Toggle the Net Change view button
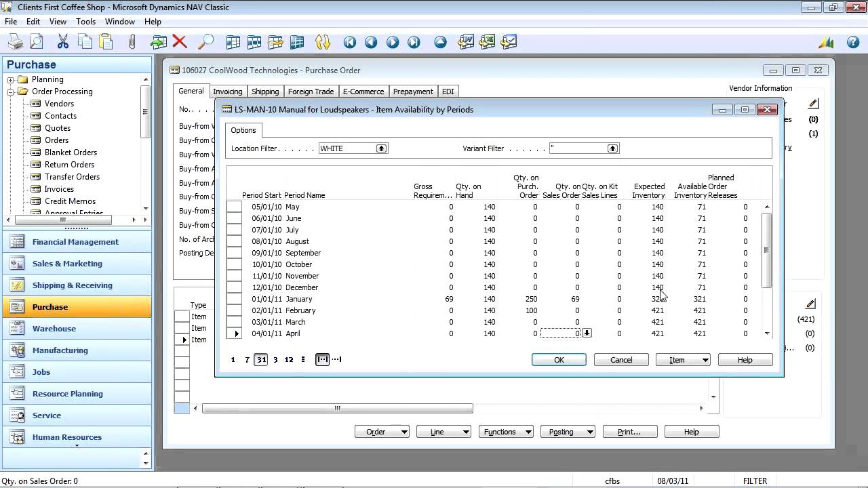This screenshot has width=868, height=488. coord(323,360)
